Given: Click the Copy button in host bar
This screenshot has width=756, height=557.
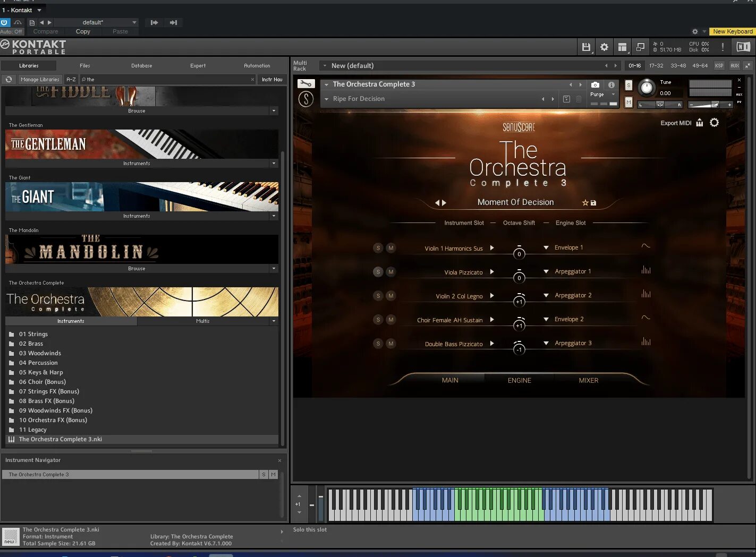Looking at the screenshot, I should click(x=83, y=31).
